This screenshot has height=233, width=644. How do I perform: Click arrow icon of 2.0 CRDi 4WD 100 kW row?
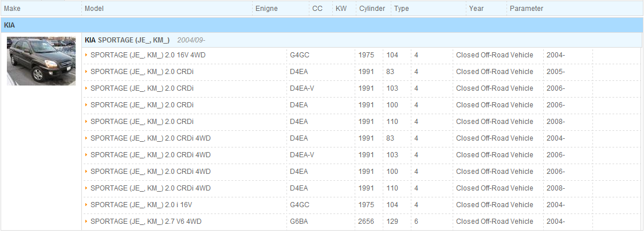[87, 171]
